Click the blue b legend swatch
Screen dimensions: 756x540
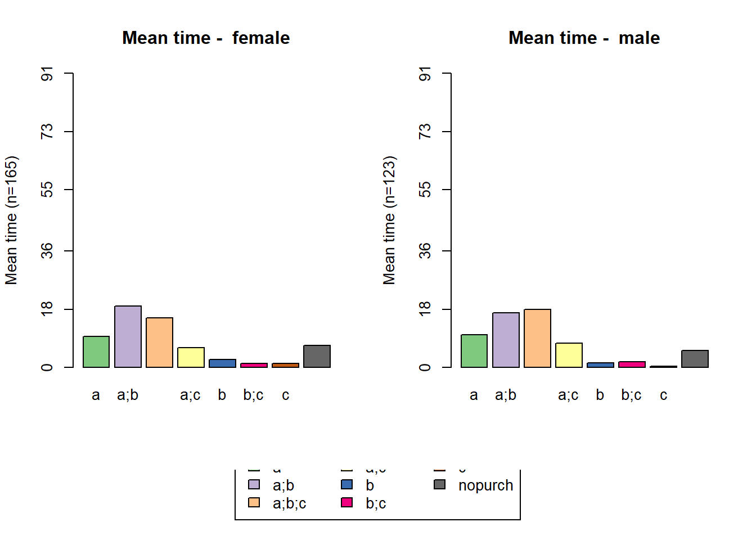click(347, 485)
